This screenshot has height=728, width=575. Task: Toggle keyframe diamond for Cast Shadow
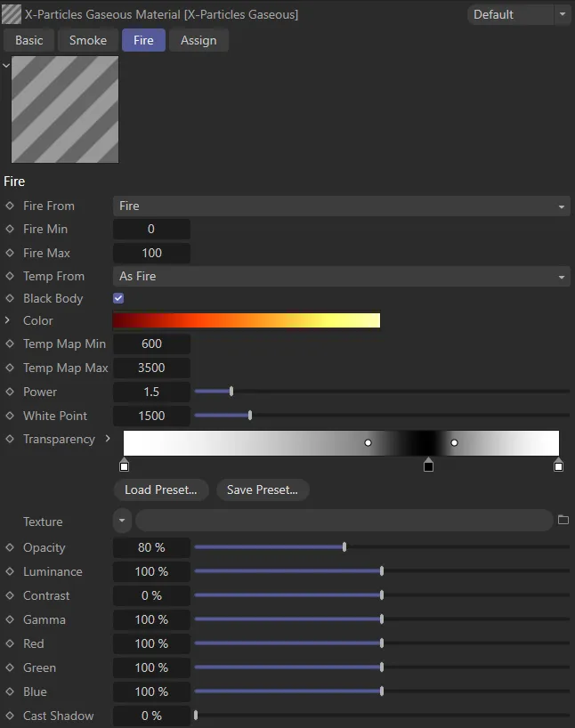[10, 716]
